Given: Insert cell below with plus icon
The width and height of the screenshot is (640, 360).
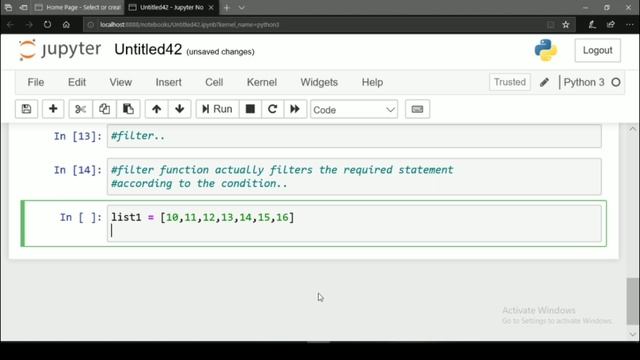Looking at the screenshot, I should pos(53,109).
